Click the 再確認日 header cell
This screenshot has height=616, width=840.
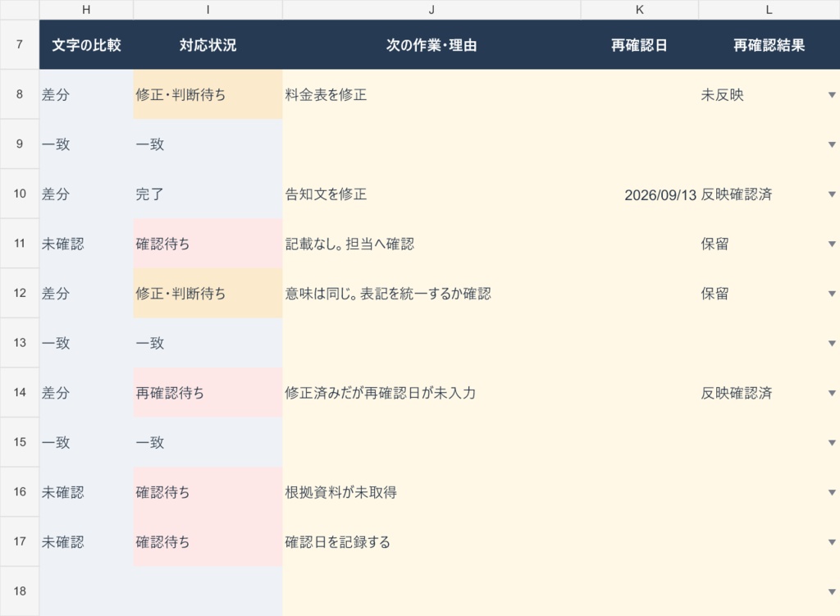(640, 45)
